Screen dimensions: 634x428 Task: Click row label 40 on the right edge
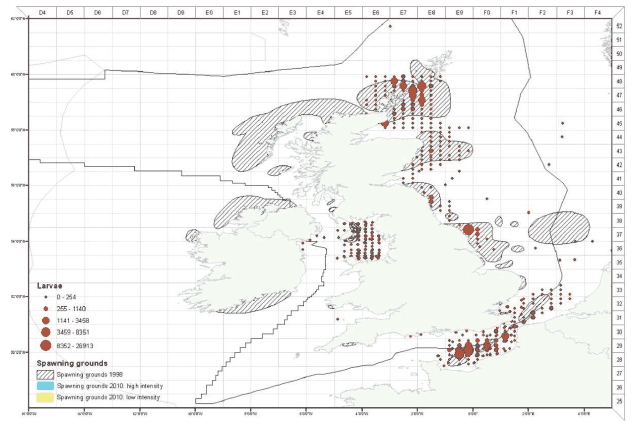click(x=619, y=193)
